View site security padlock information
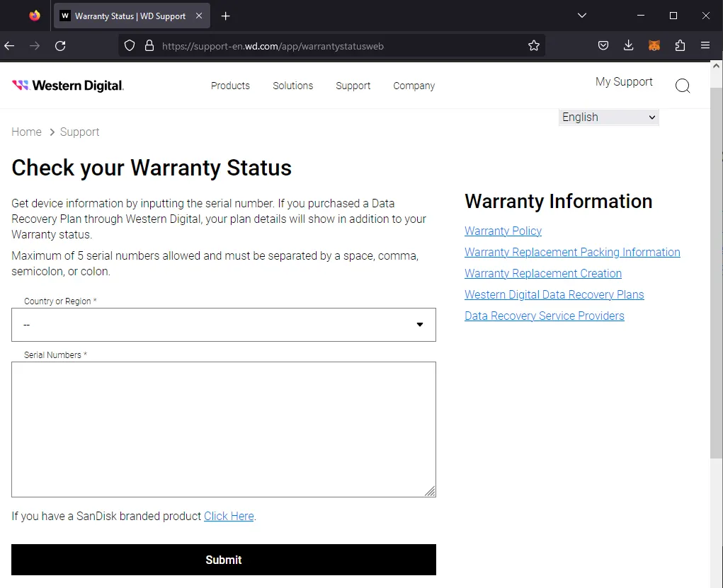 click(x=149, y=45)
